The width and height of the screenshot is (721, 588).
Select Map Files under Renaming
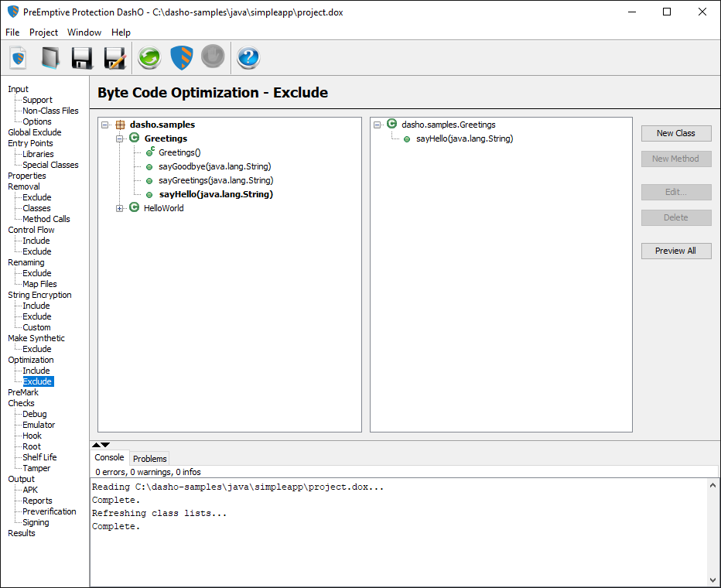click(40, 284)
